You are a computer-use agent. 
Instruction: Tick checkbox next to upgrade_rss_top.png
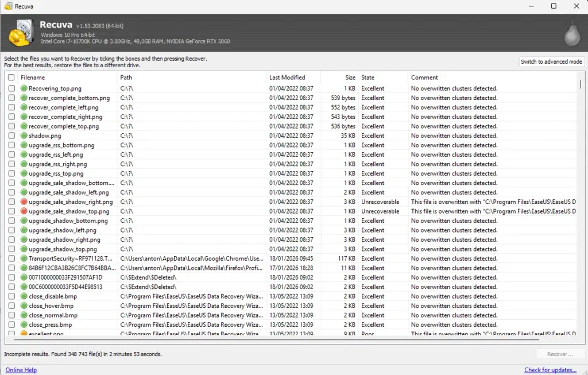(11, 173)
